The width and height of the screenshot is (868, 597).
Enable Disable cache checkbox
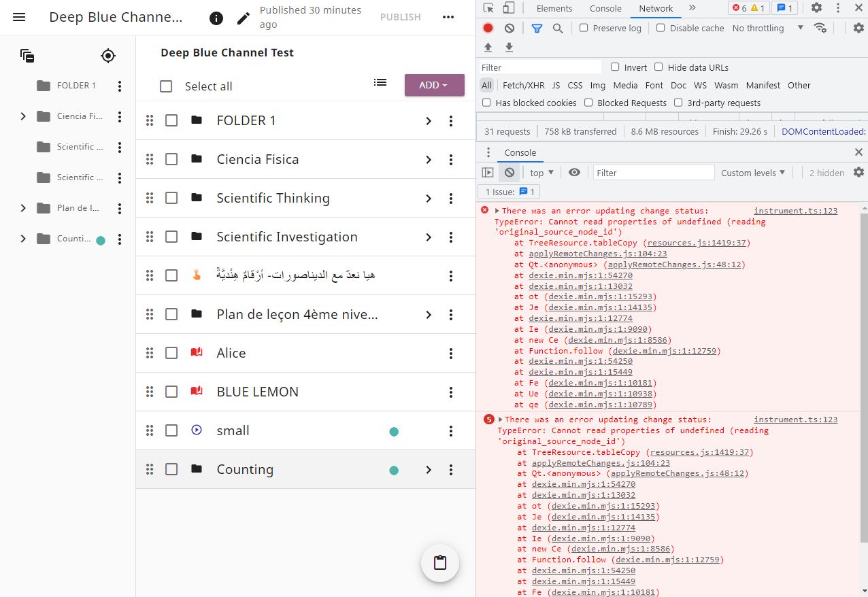[x=661, y=28]
